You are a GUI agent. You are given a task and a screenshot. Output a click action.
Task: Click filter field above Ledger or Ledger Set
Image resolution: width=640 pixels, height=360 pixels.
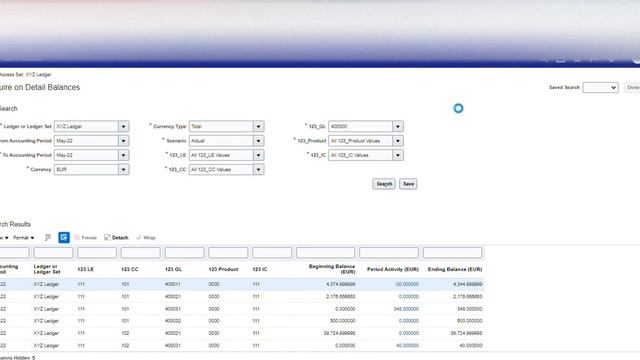tap(53, 253)
